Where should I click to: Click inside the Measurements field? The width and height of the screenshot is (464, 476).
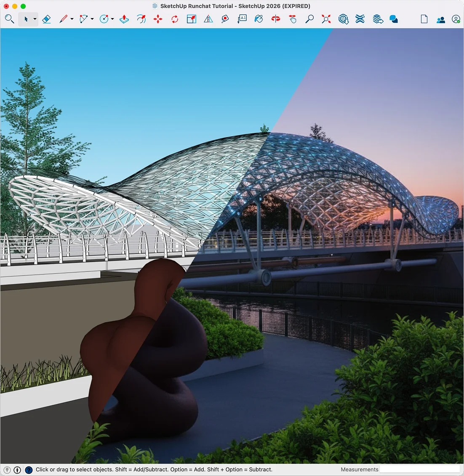click(419, 468)
